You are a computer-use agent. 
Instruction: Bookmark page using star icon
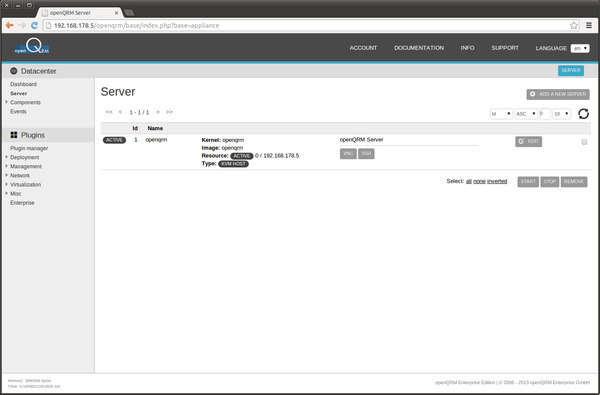tap(574, 25)
